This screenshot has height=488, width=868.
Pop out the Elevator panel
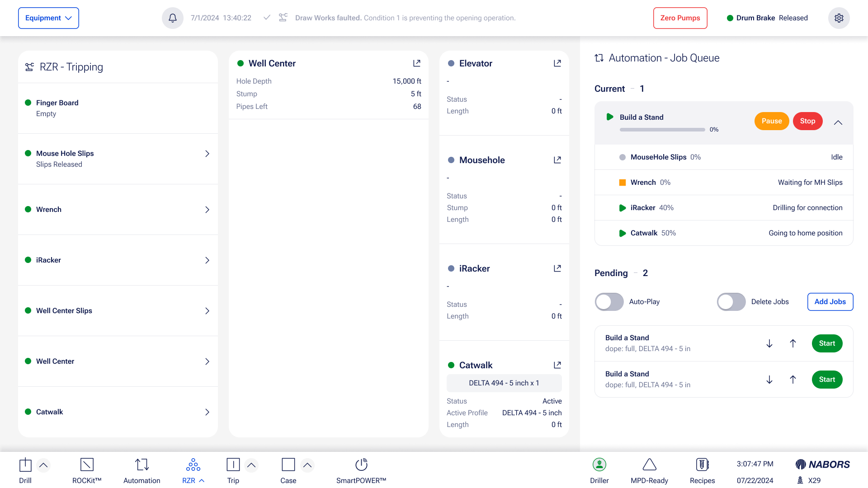pyautogui.click(x=557, y=63)
